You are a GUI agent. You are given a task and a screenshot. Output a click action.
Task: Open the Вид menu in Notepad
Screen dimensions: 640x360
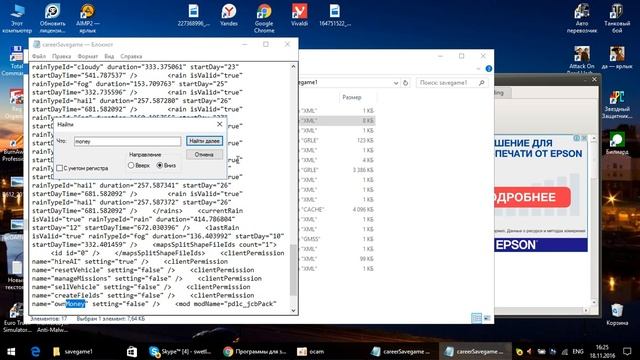pos(109,56)
